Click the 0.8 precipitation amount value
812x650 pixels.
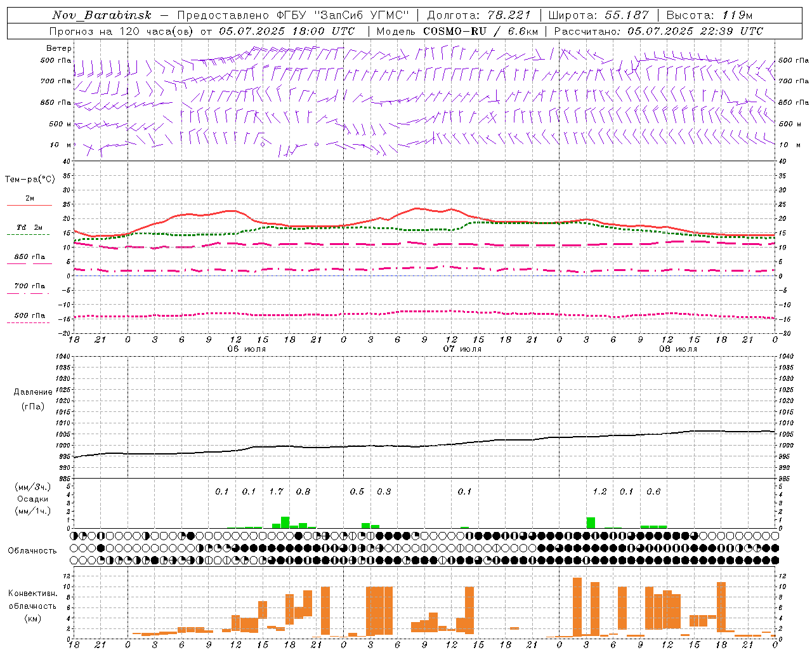pyautogui.click(x=303, y=491)
